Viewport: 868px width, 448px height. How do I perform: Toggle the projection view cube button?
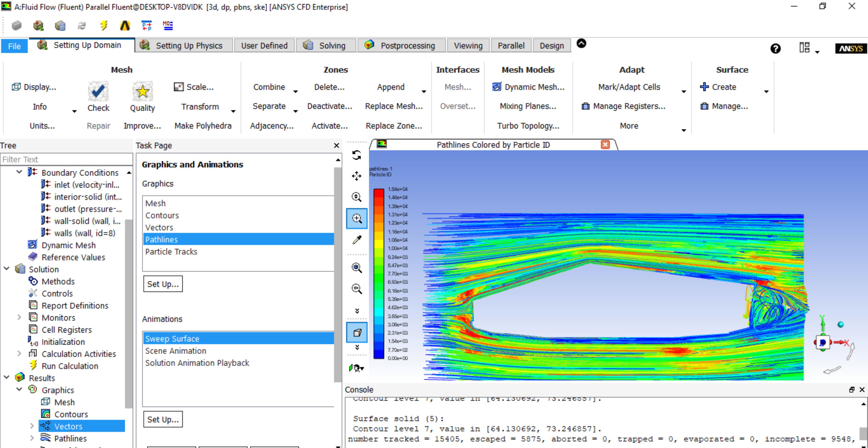pyautogui.click(x=357, y=333)
